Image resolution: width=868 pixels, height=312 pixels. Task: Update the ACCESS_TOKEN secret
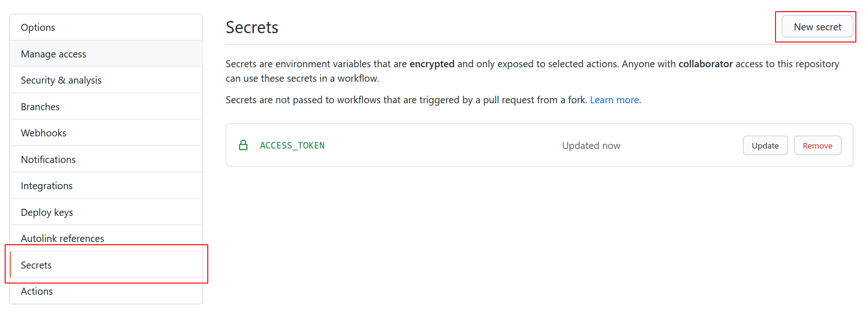click(x=765, y=146)
